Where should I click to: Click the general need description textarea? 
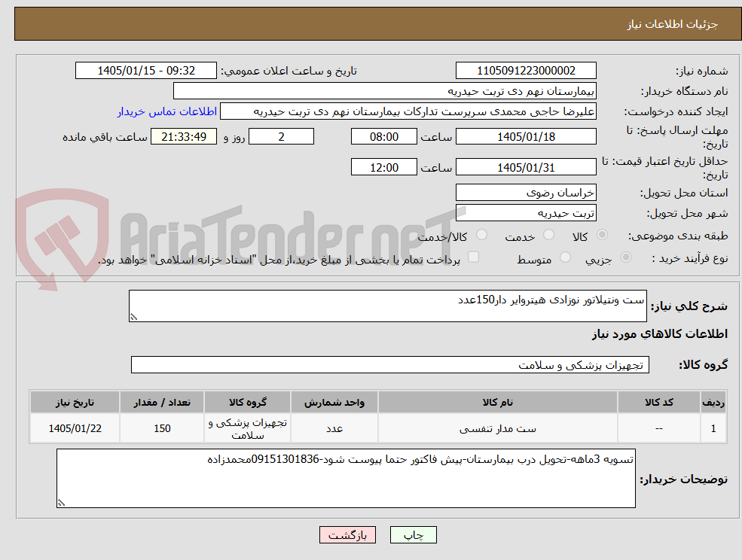point(387,306)
